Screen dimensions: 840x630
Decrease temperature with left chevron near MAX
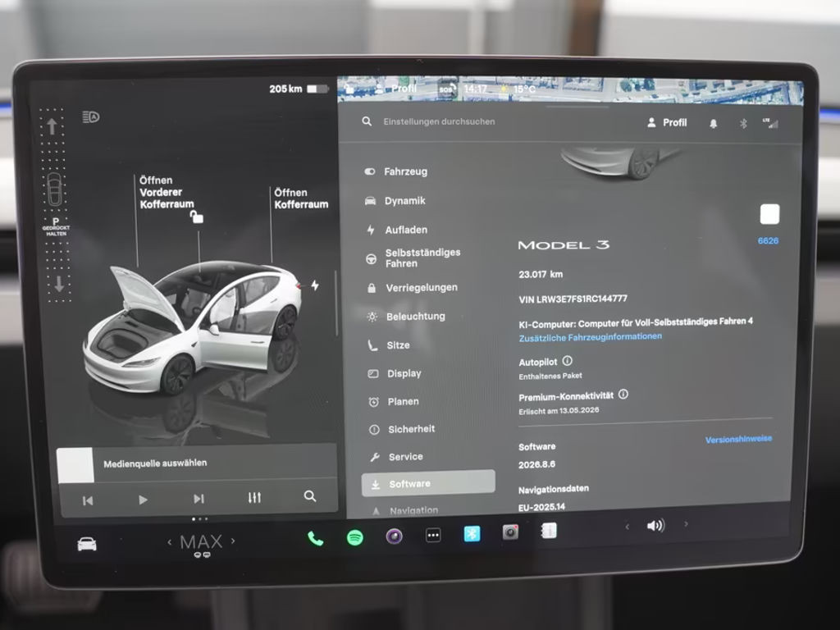coord(169,542)
